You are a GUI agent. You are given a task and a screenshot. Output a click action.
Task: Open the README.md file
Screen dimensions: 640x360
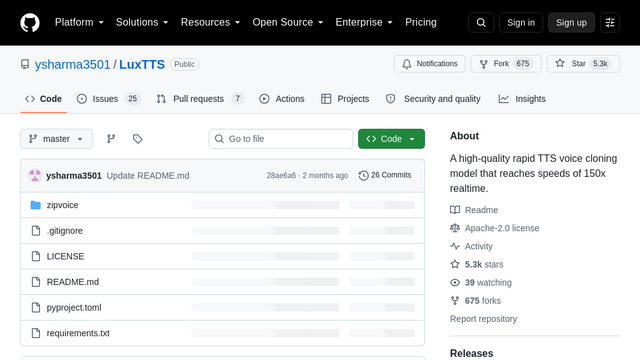73,282
